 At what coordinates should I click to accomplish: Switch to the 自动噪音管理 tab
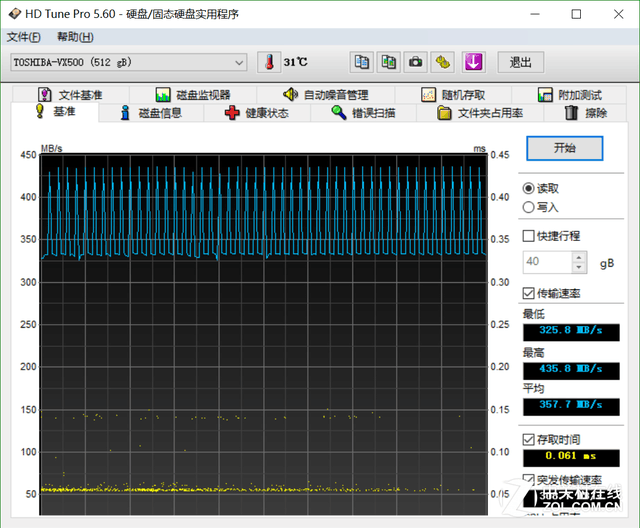click(x=326, y=95)
